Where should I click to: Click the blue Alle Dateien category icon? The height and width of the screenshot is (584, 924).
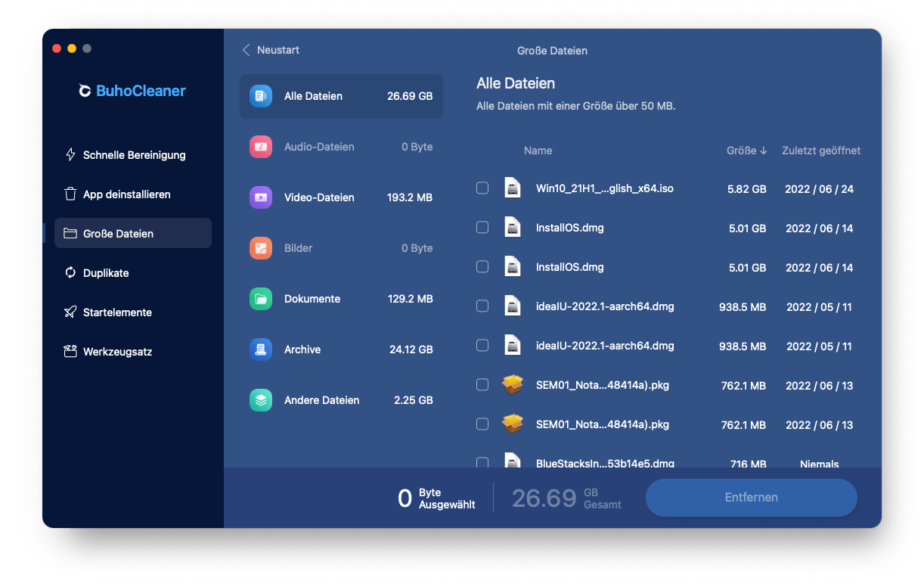pos(261,96)
